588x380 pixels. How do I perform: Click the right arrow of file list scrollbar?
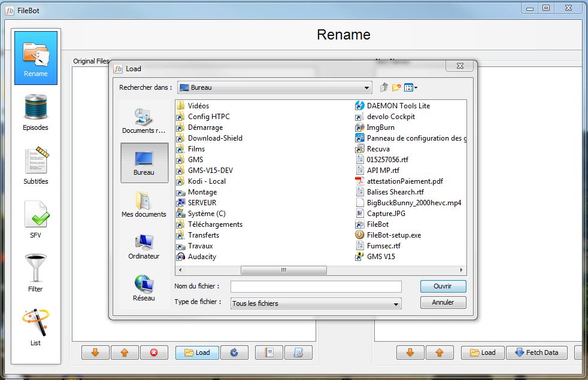pos(461,270)
